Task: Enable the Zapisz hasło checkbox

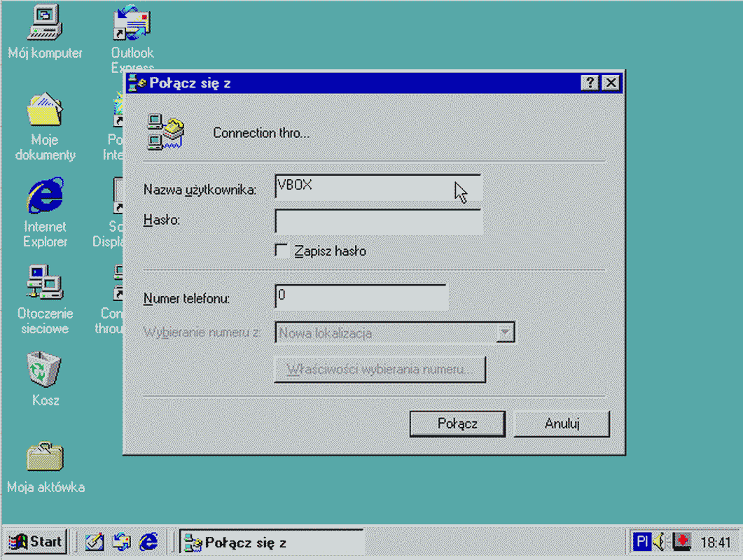Action: click(x=282, y=250)
